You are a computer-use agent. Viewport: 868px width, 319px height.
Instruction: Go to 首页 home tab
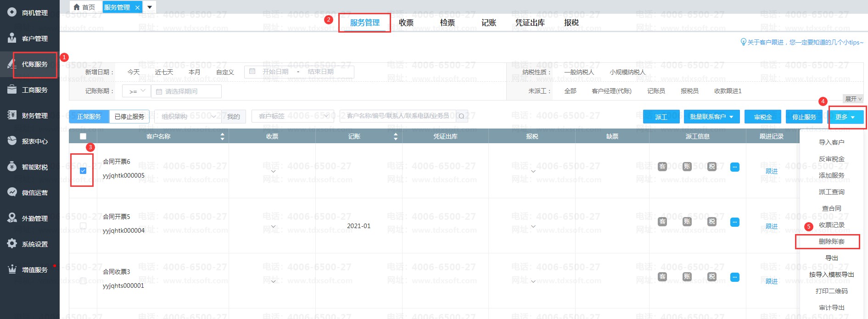[84, 7]
